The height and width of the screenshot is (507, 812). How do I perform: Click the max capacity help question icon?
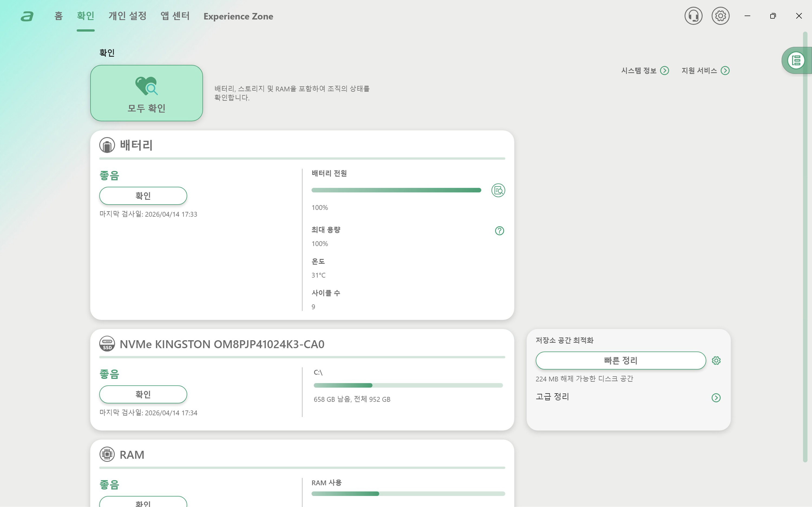click(499, 231)
